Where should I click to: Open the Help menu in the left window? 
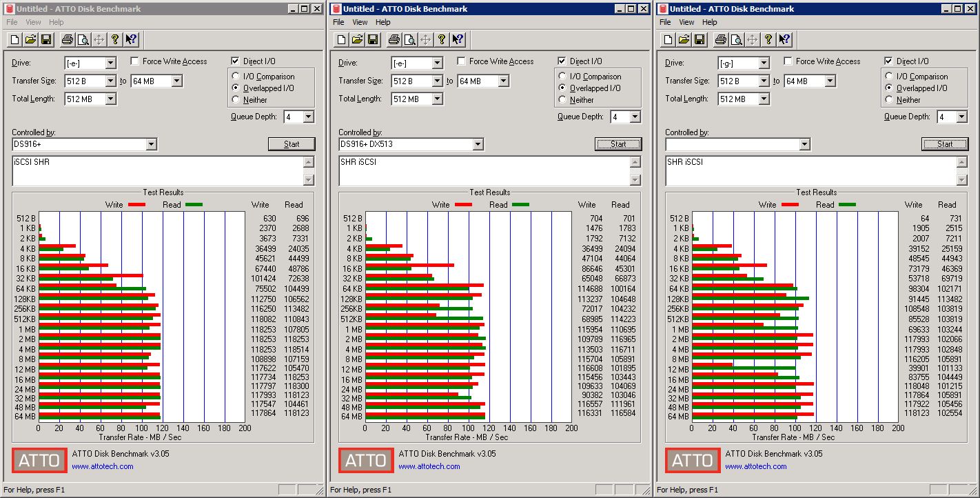pos(57,22)
